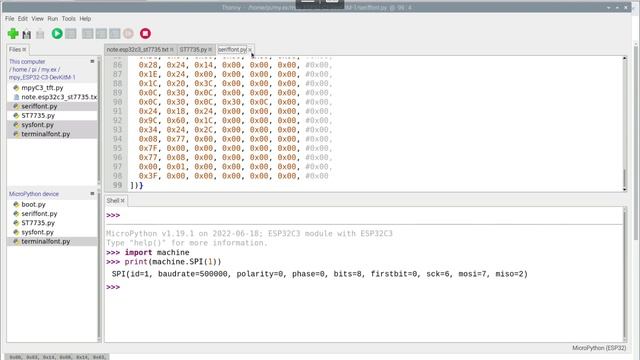
Task: Click line number 92 in gutter
Action: tap(118, 120)
